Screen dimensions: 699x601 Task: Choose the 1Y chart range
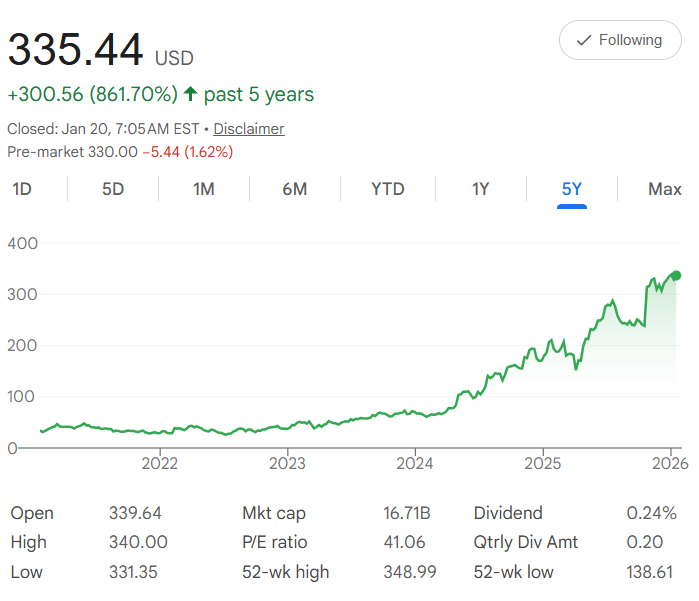coord(480,189)
